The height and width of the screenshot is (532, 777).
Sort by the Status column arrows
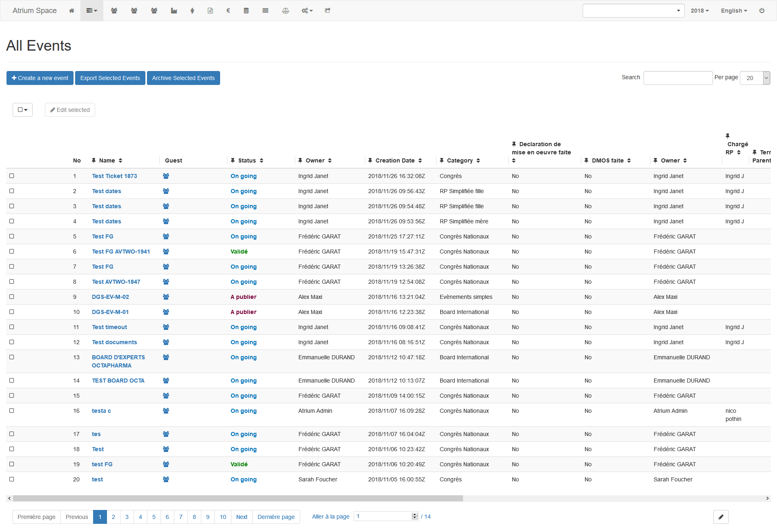(x=261, y=160)
